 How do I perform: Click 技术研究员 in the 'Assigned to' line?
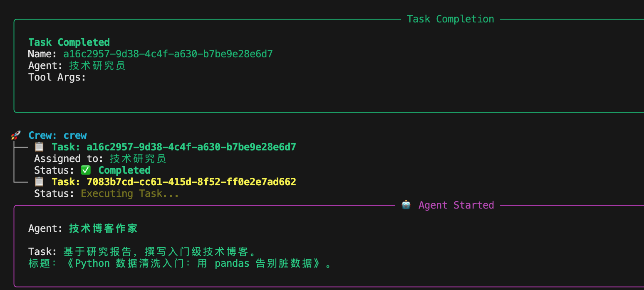coord(138,159)
